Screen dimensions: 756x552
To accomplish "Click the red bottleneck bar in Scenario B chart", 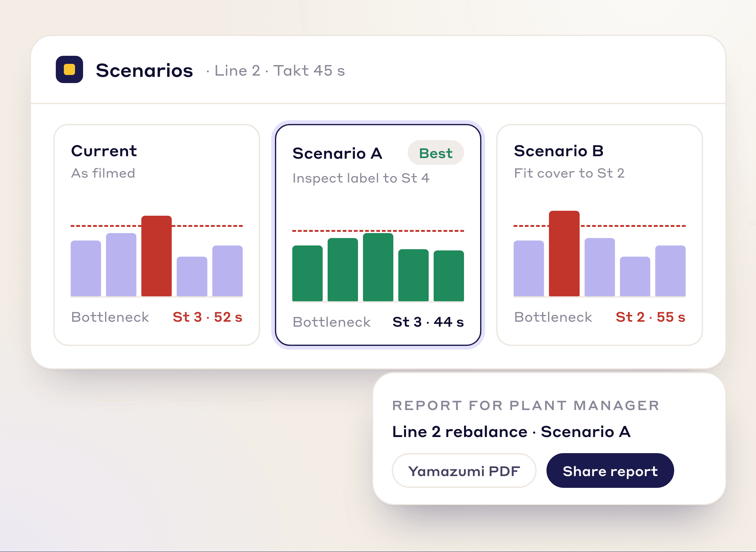I will 564,254.
